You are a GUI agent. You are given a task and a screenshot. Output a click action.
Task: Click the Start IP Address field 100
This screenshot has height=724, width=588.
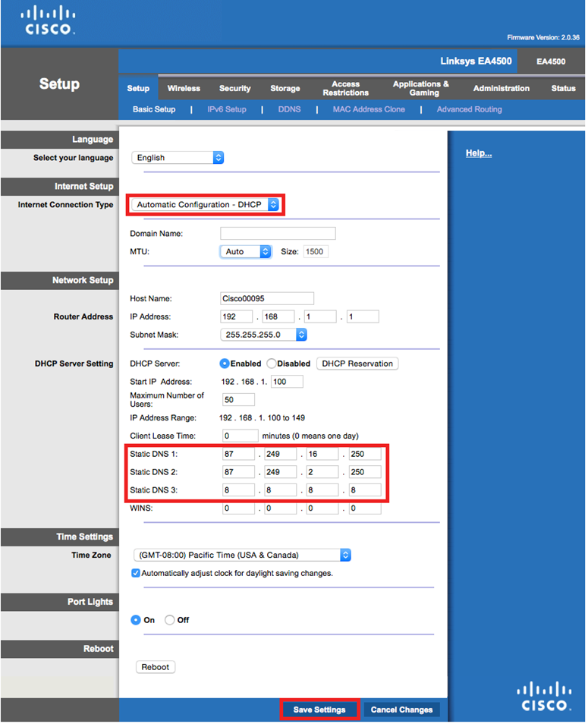(x=288, y=382)
